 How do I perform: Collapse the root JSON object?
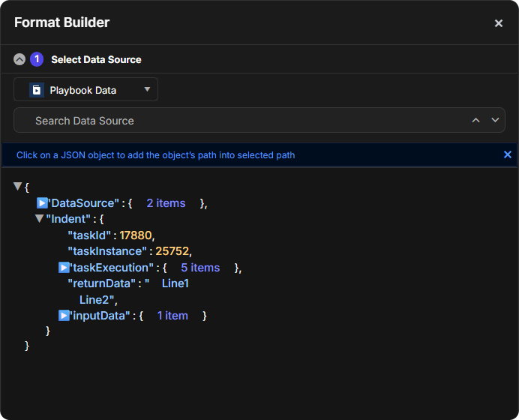pyautogui.click(x=17, y=186)
